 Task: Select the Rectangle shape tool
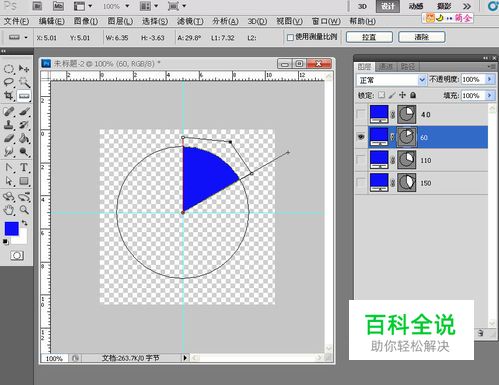coord(24,181)
